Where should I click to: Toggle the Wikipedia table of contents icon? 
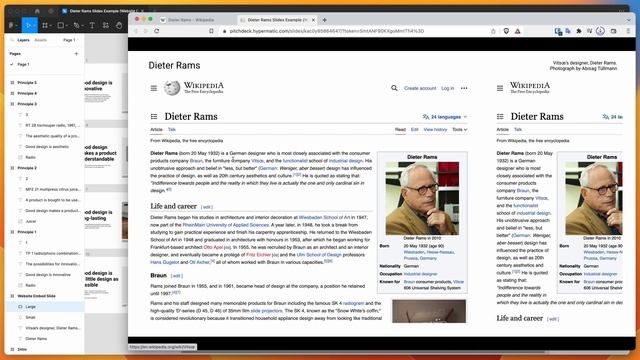point(154,117)
